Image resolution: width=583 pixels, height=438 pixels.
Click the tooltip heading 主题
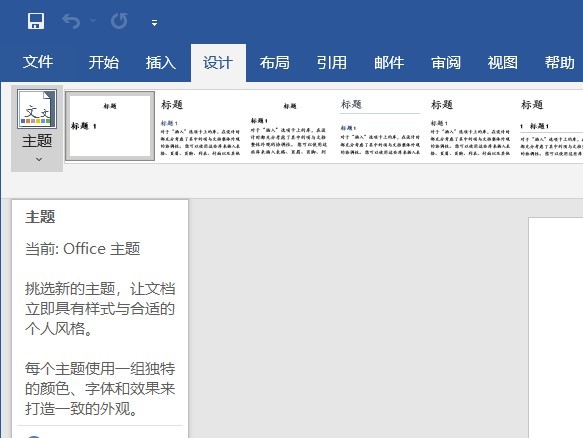coord(40,217)
